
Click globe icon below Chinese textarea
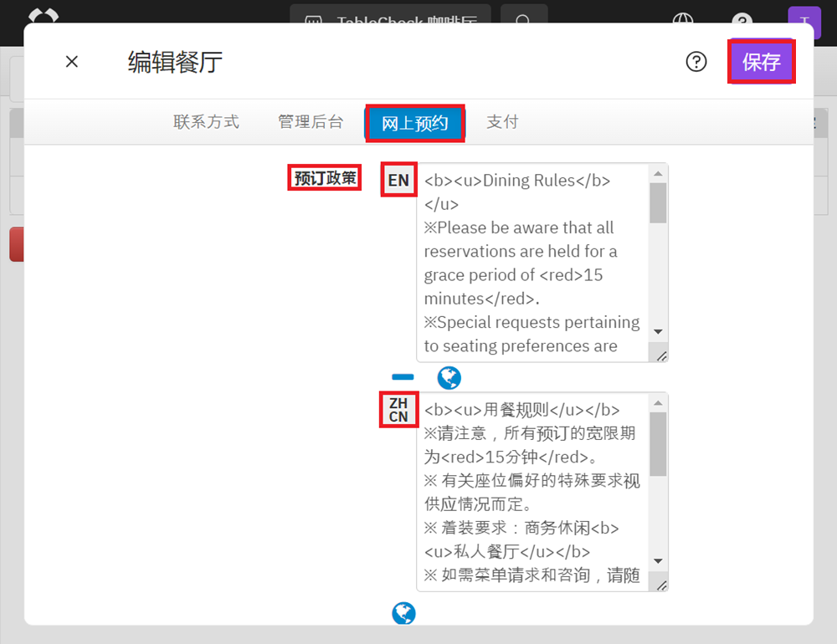coord(403,613)
